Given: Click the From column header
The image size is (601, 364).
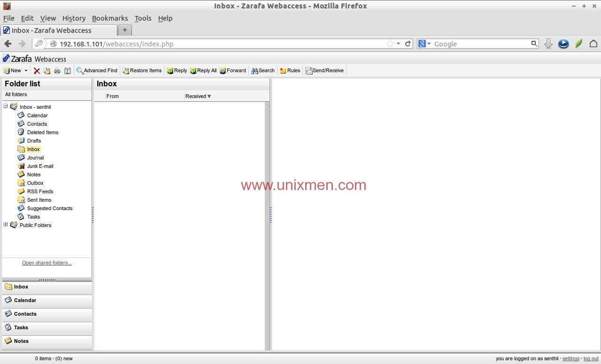Looking at the screenshot, I should pos(113,96).
